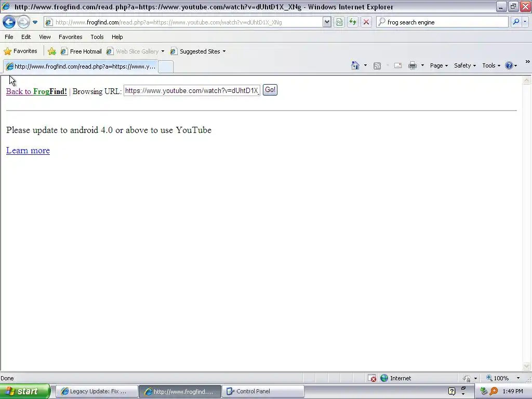532x399 pixels.
Task: Click the Read Mail icon
Action: tap(398, 65)
